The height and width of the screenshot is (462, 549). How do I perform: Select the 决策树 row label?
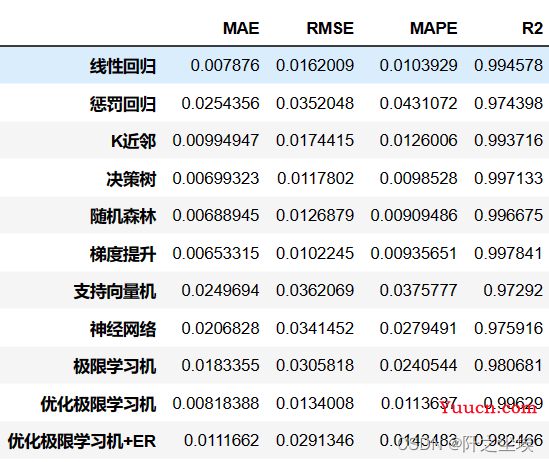(131, 179)
